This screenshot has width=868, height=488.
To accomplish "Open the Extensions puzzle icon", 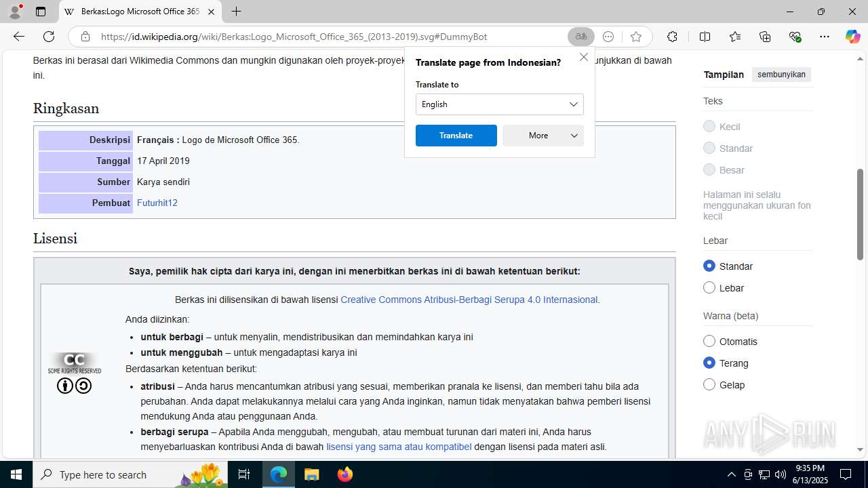I will point(672,37).
